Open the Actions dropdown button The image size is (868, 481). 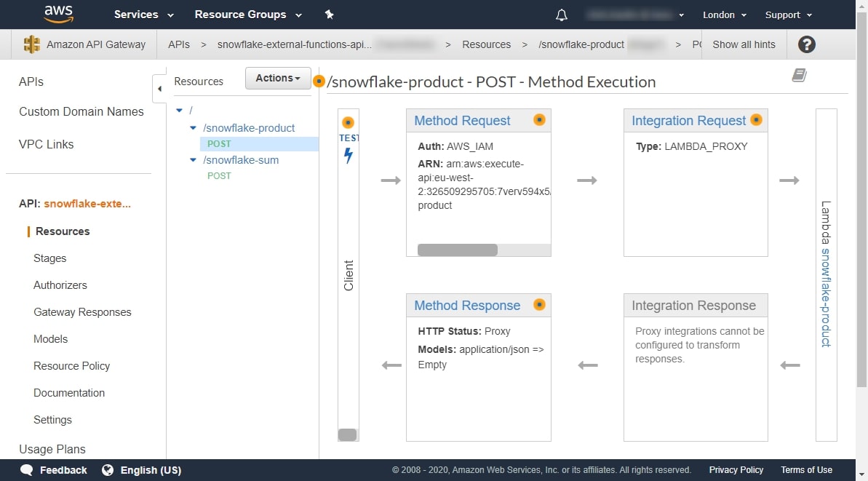click(x=278, y=78)
